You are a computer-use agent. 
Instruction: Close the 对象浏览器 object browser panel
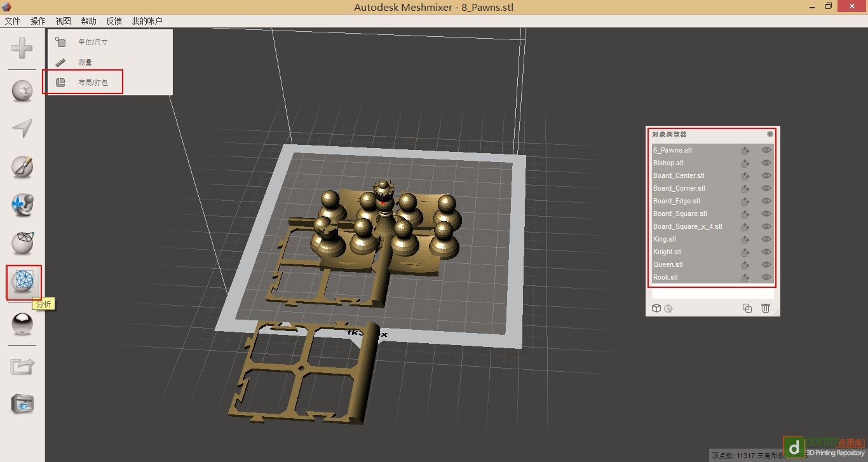tap(770, 134)
